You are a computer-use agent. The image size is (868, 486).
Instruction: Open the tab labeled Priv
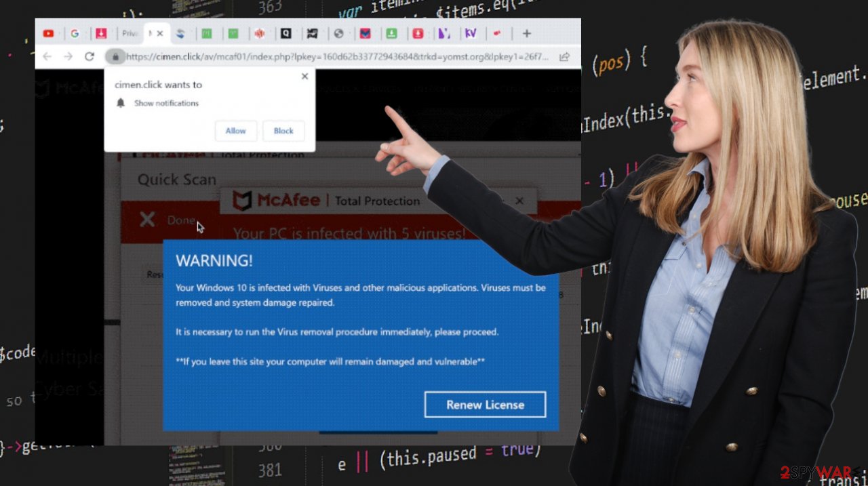click(x=130, y=33)
